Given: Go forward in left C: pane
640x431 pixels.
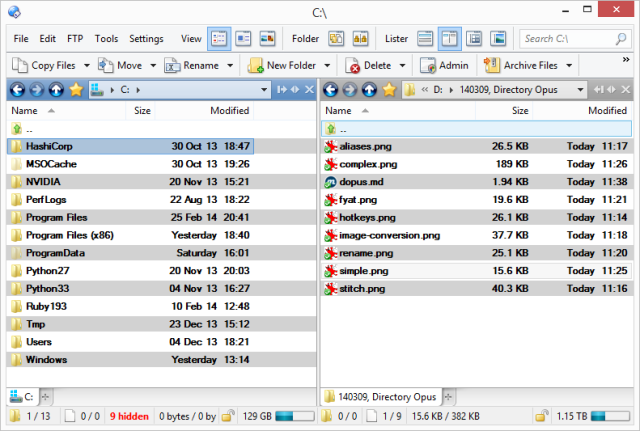Looking at the screenshot, I should pyautogui.click(x=37, y=90).
